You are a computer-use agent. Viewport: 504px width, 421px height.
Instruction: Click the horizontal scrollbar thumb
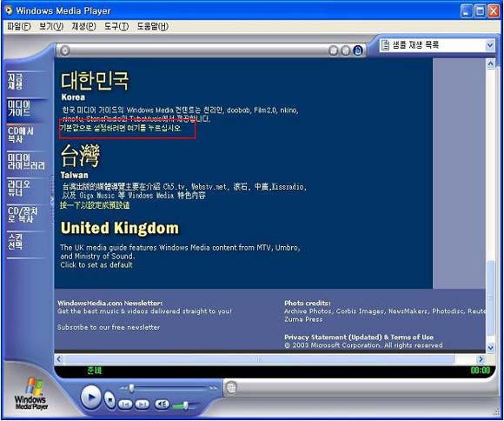(259, 359)
